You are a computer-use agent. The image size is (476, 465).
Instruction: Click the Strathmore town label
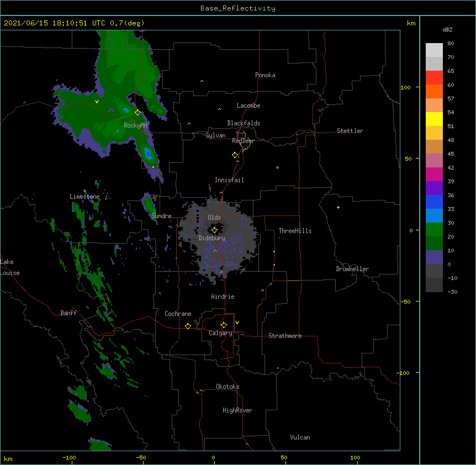285,336
